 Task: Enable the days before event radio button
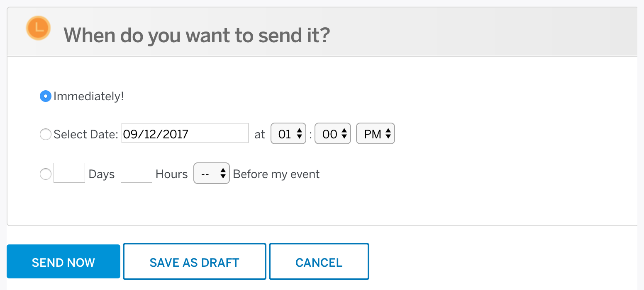point(45,174)
